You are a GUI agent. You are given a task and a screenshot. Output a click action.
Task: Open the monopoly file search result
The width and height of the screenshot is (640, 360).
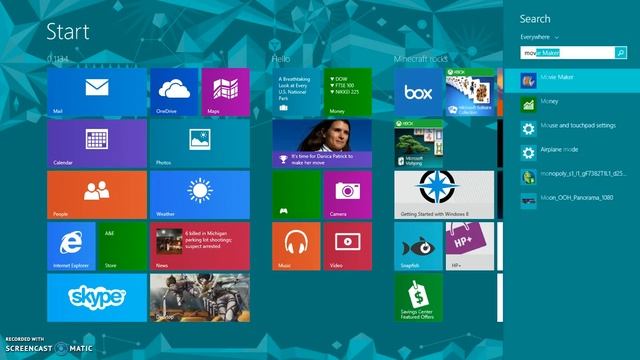(x=572, y=177)
